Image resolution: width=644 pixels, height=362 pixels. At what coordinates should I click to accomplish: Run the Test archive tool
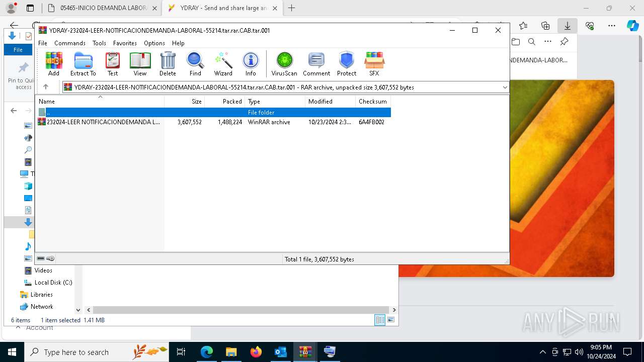point(113,64)
